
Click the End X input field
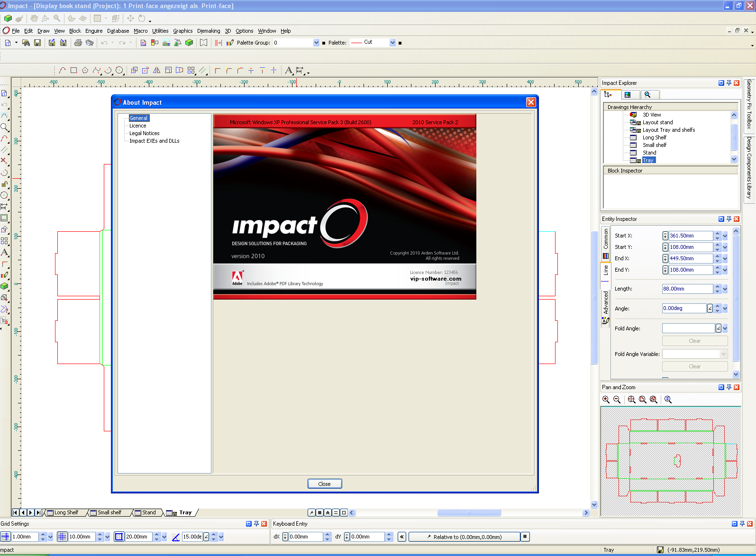[x=691, y=258]
